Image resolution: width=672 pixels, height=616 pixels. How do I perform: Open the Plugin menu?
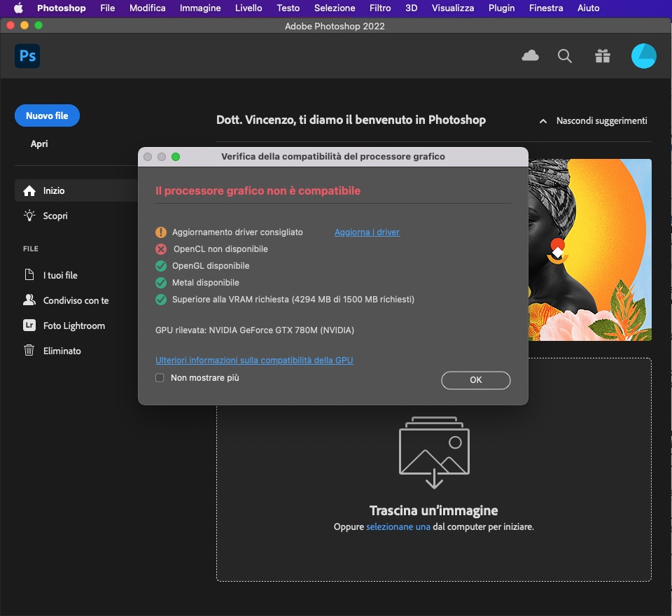501,8
